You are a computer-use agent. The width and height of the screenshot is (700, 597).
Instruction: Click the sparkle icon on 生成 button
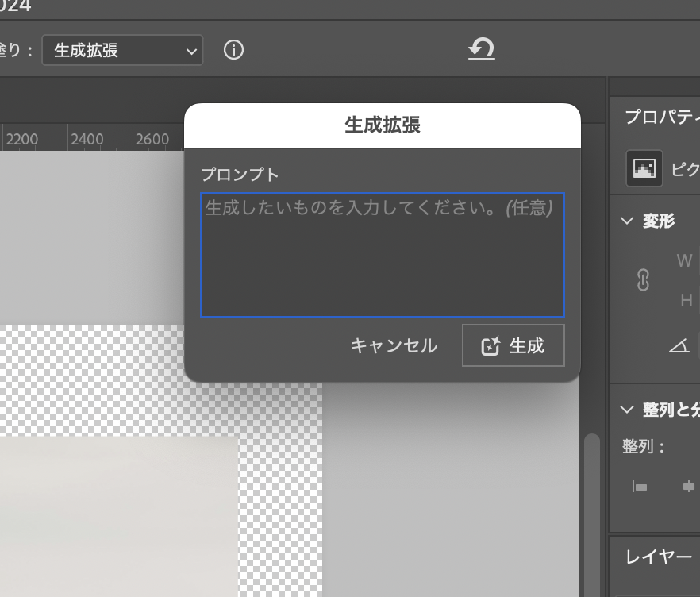[491, 346]
